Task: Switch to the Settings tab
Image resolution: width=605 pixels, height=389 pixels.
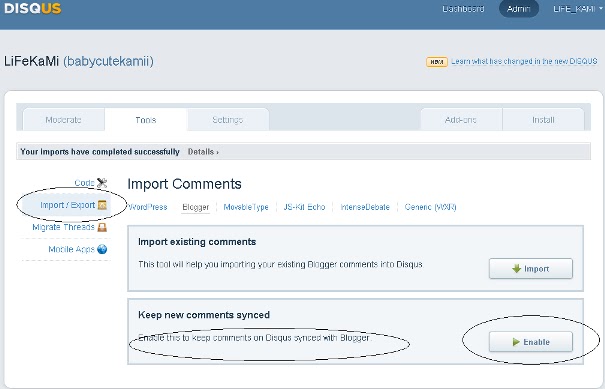Action: 228,120
